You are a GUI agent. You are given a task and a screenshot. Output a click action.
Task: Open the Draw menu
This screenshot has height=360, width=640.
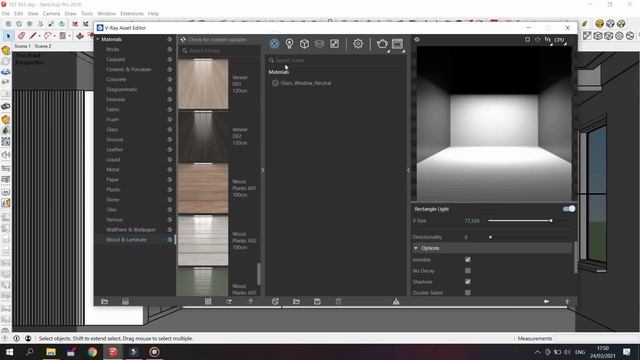70,13
